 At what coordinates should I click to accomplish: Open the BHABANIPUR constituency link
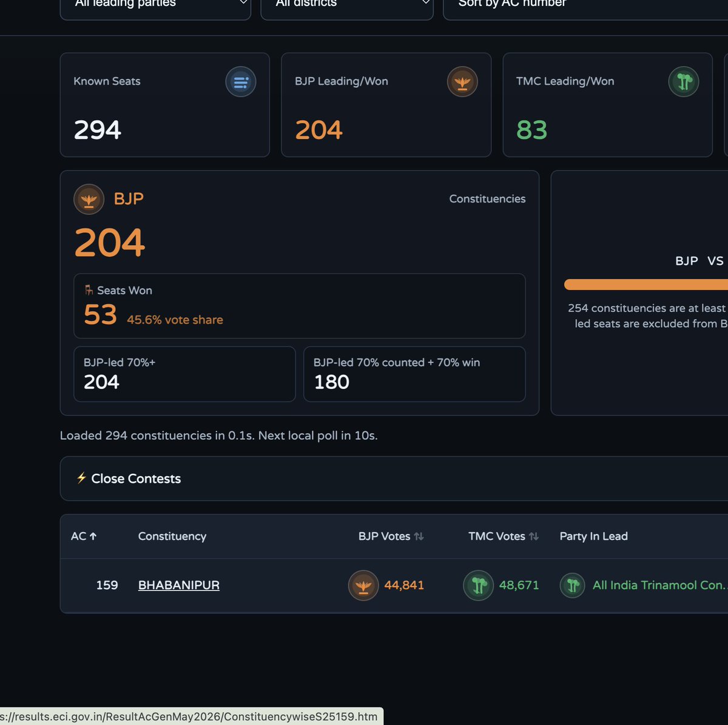[x=179, y=585]
